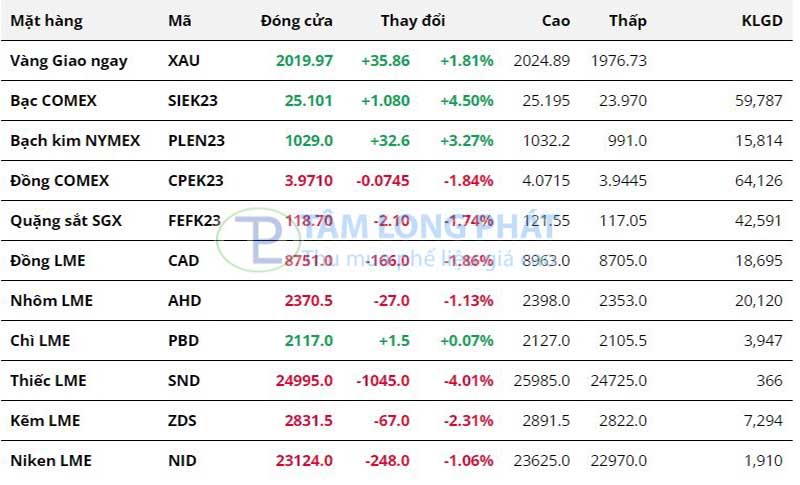Click the KLGD column header
The width and height of the screenshot is (800, 485).
[761, 21]
